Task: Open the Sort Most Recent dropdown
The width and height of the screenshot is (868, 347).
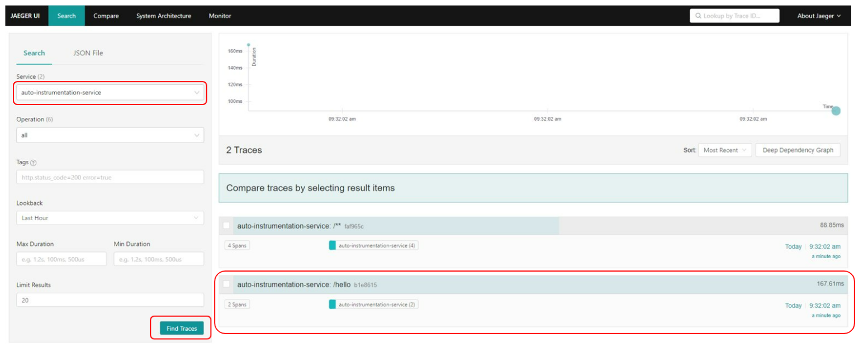Action: pyautogui.click(x=725, y=150)
